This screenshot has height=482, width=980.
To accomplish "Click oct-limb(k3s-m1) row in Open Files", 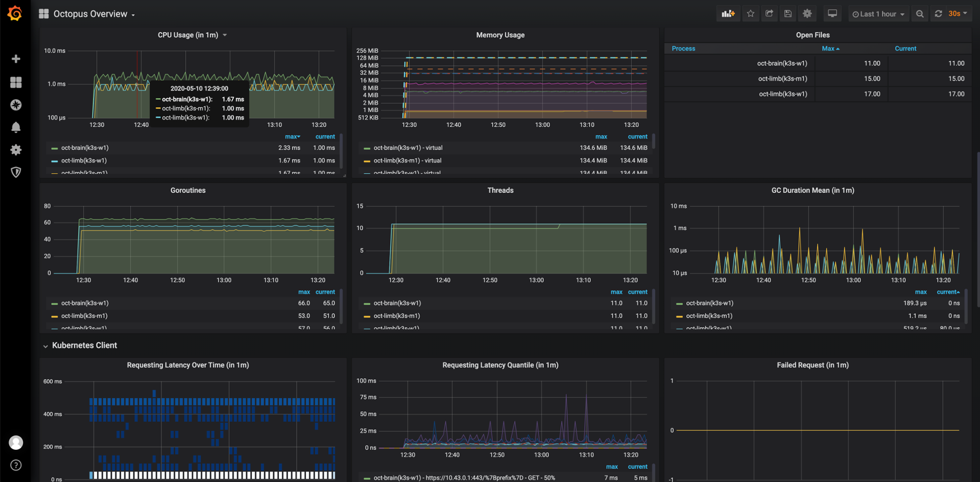I will tap(818, 79).
